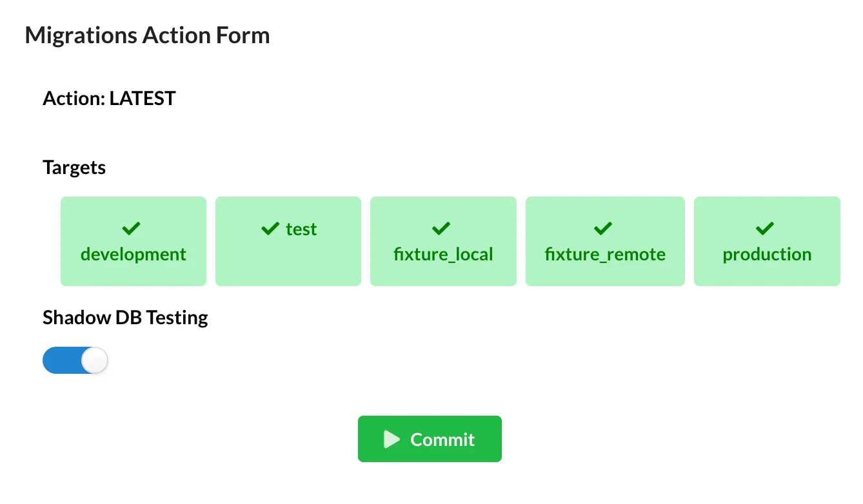Viewport: 863px width, 504px height.
Task: Click the blue track of Shadow DB toggle
Action: [x=61, y=360]
